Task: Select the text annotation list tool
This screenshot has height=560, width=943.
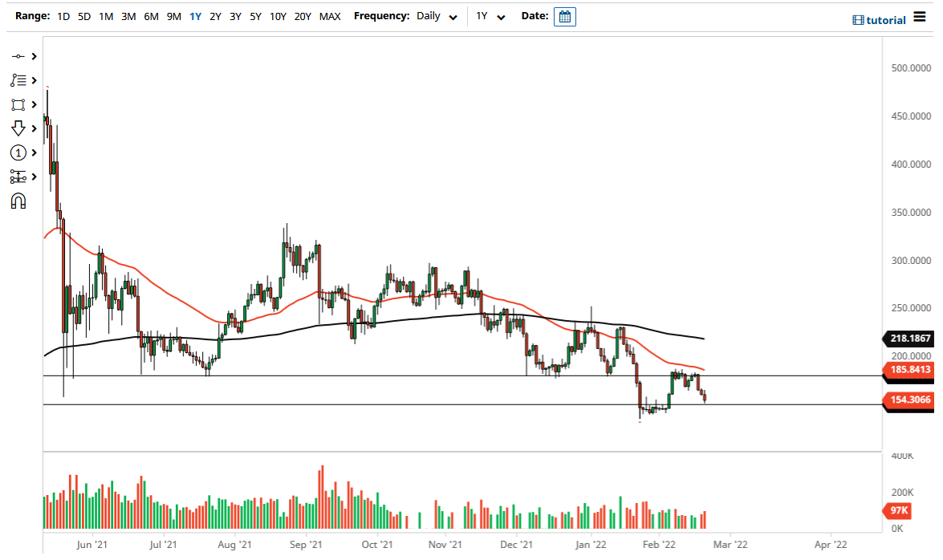Action: click(x=18, y=80)
